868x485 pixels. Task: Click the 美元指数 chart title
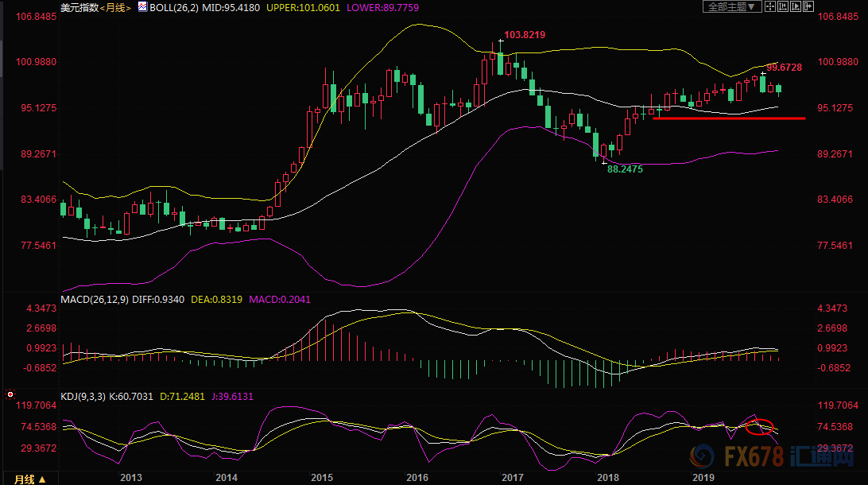coord(79,7)
